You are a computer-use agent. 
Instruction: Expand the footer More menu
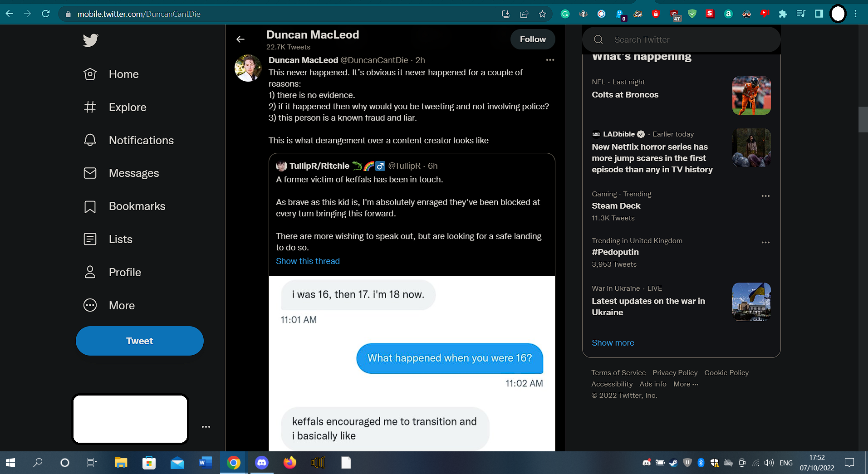click(x=686, y=384)
